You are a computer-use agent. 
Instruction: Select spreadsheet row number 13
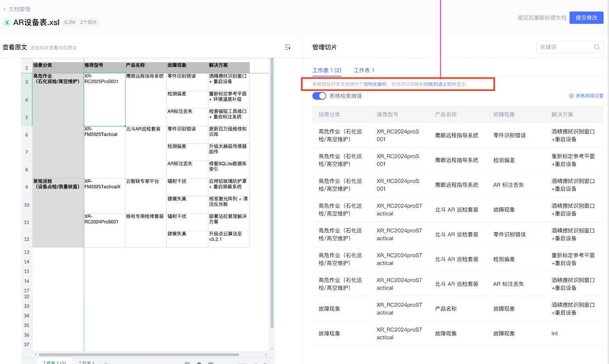point(27,252)
